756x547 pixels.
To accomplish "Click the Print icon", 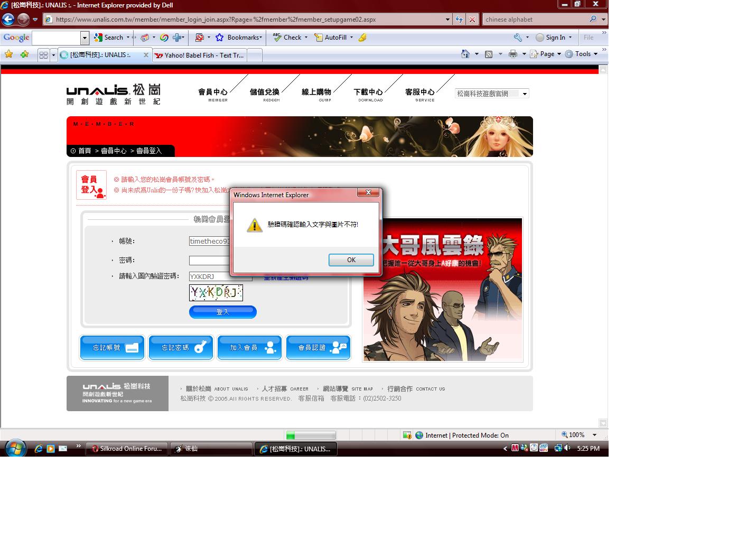I will click(x=512, y=54).
